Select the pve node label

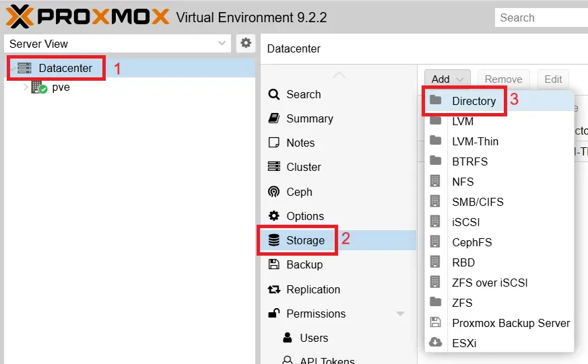[x=61, y=87]
